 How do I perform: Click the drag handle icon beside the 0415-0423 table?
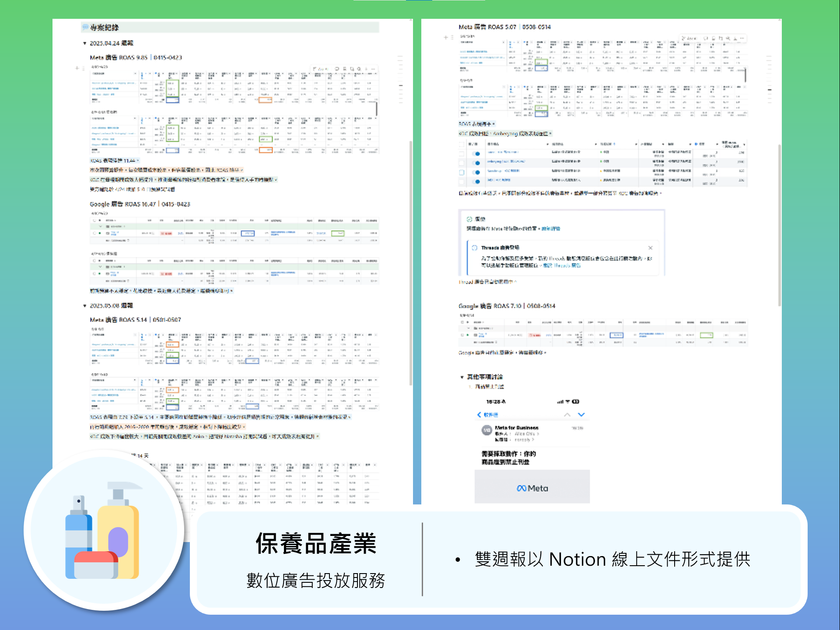click(83, 68)
